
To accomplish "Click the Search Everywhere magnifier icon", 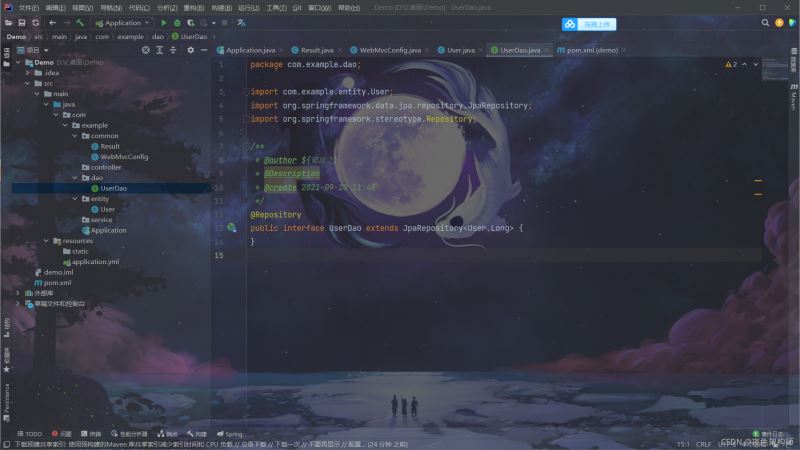I will (x=765, y=23).
